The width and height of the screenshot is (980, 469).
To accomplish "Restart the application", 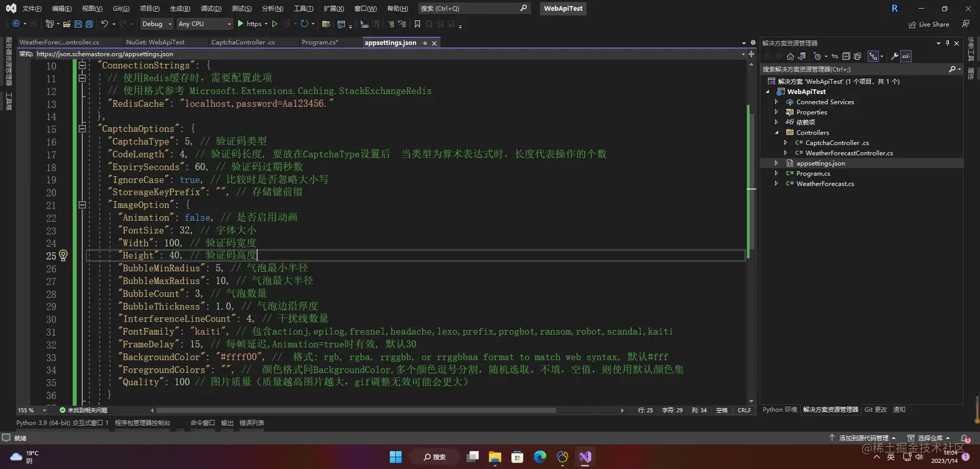I will tap(305, 24).
